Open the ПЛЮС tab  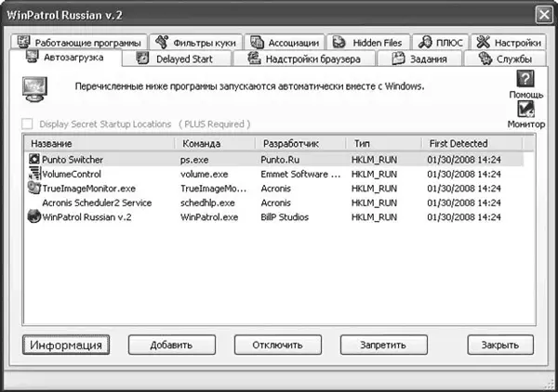point(441,42)
